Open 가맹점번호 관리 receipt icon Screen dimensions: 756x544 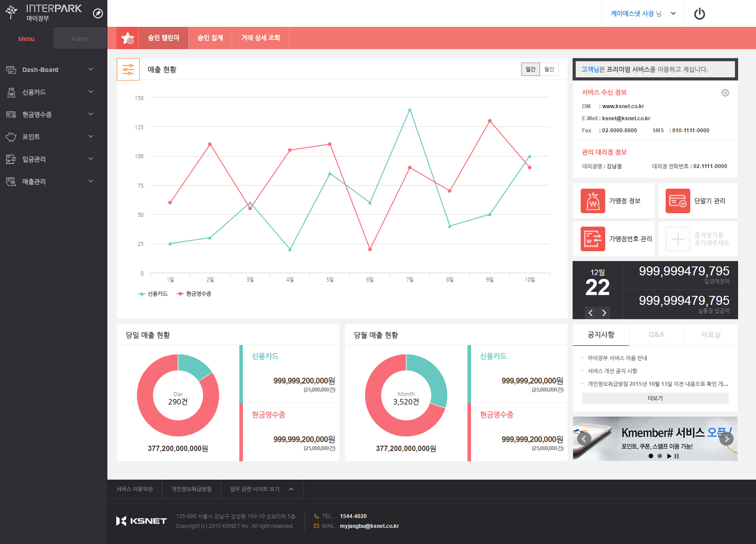pyautogui.click(x=593, y=239)
